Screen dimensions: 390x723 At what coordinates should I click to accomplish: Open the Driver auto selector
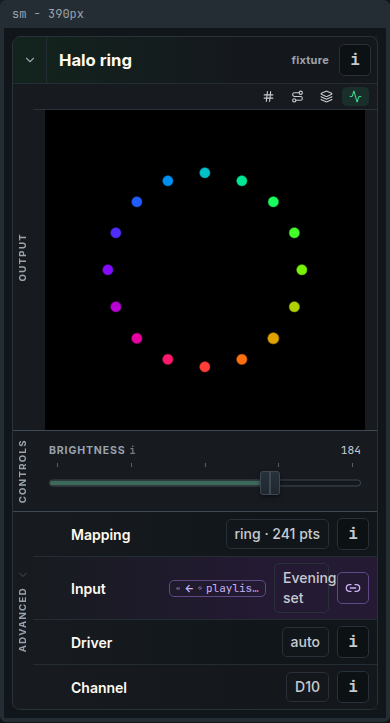tap(305, 642)
